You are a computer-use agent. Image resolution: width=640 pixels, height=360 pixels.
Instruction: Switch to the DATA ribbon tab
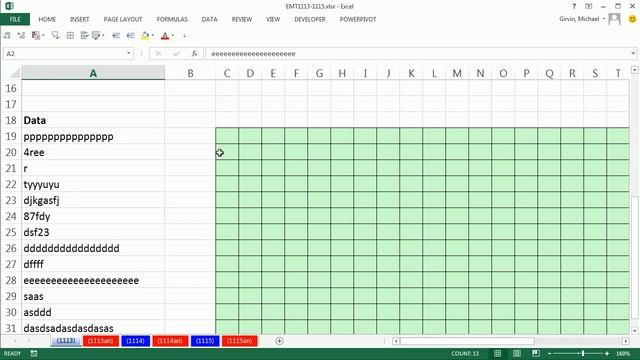point(209,19)
